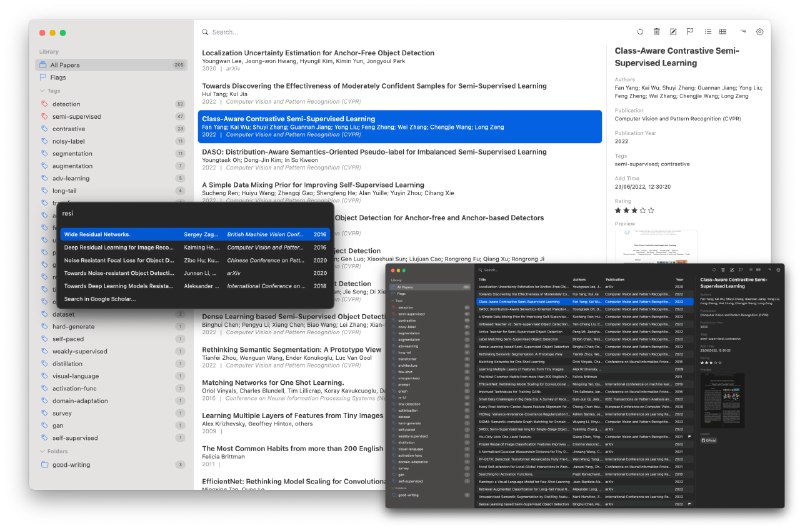
Task: Open the good-writing folder
Action: coord(70,464)
